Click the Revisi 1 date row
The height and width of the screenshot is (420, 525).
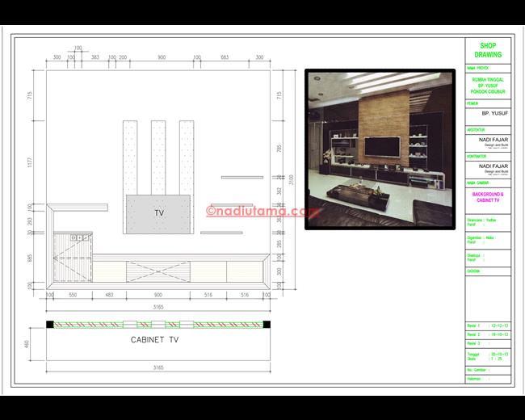coord(489,326)
